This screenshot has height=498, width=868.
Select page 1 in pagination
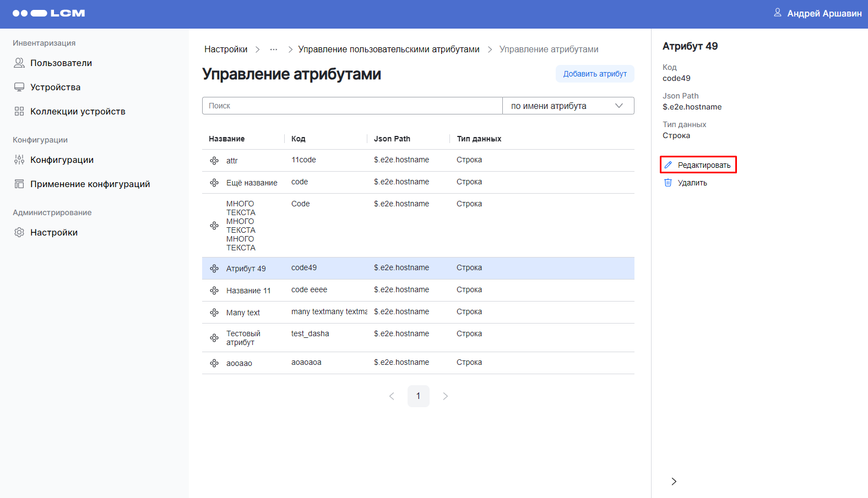coord(419,396)
